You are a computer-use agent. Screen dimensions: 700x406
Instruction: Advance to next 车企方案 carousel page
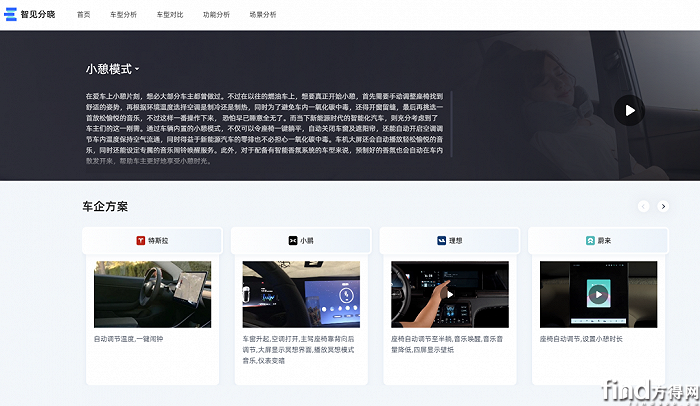tap(663, 206)
